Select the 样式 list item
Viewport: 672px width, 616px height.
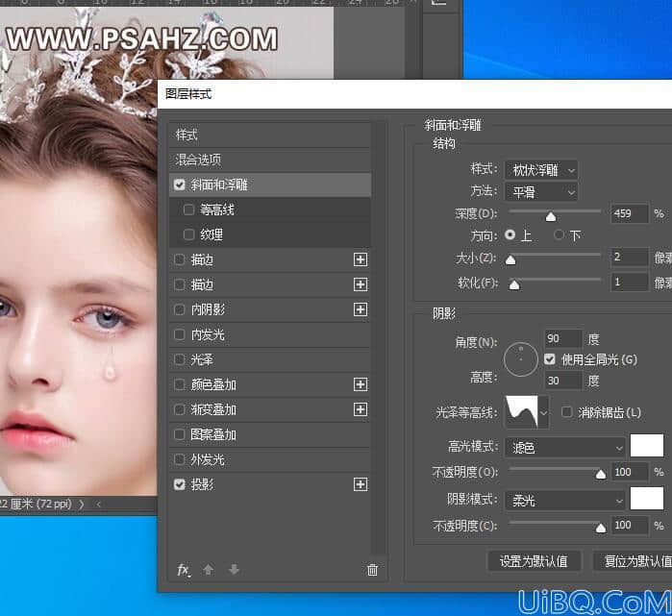269,135
